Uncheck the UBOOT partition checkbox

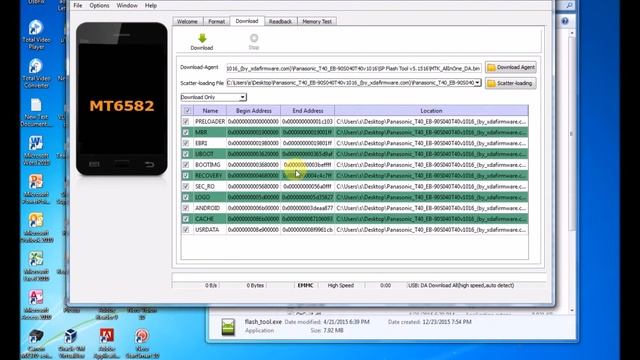pyautogui.click(x=186, y=154)
